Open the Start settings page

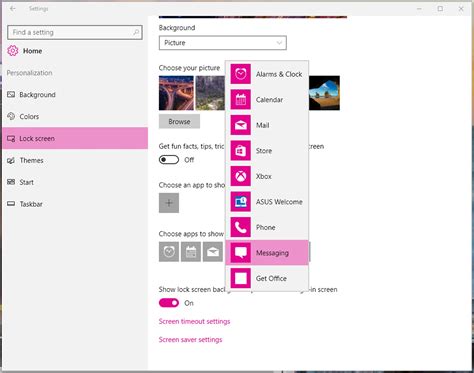[75, 182]
